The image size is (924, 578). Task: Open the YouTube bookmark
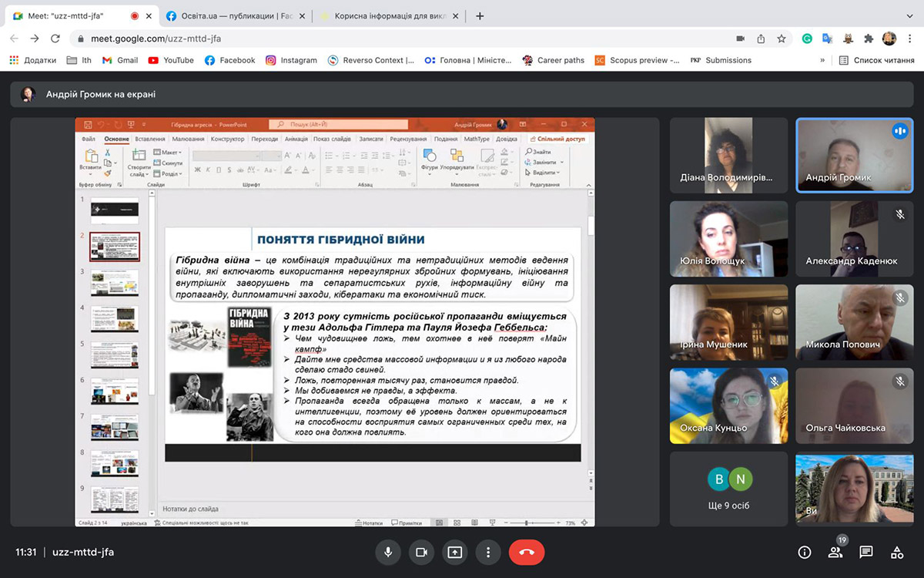(171, 60)
